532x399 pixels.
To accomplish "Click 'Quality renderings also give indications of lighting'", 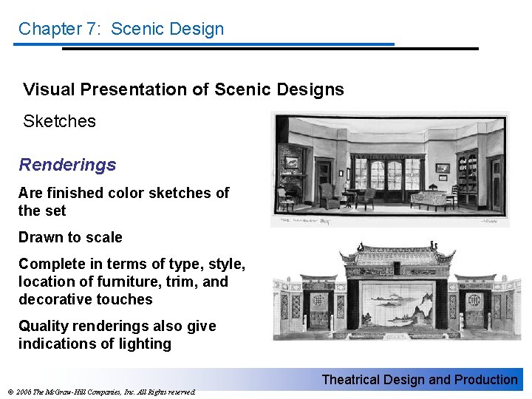I will pos(117,335).
